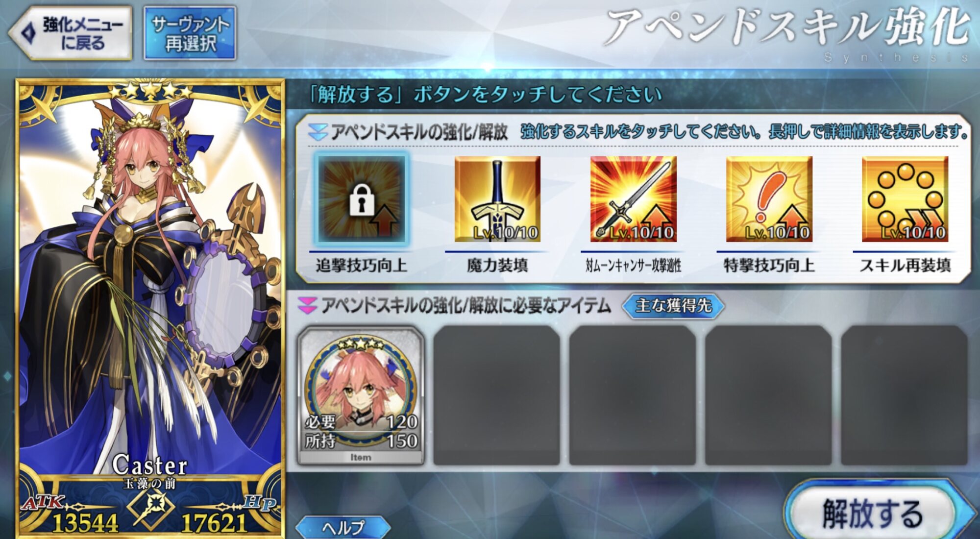This screenshot has height=539, width=980.
Task: Collapse the blue アペンドスキルの強化/解放 chevron
Action: click(x=318, y=132)
